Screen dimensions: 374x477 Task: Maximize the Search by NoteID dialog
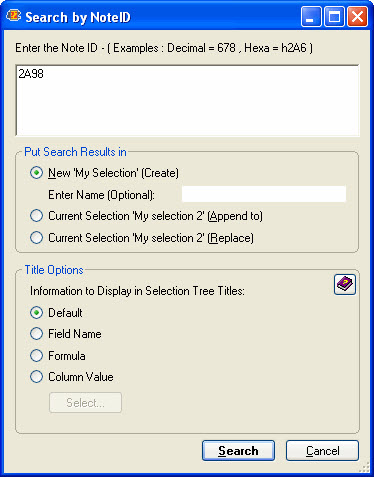coord(334,16)
